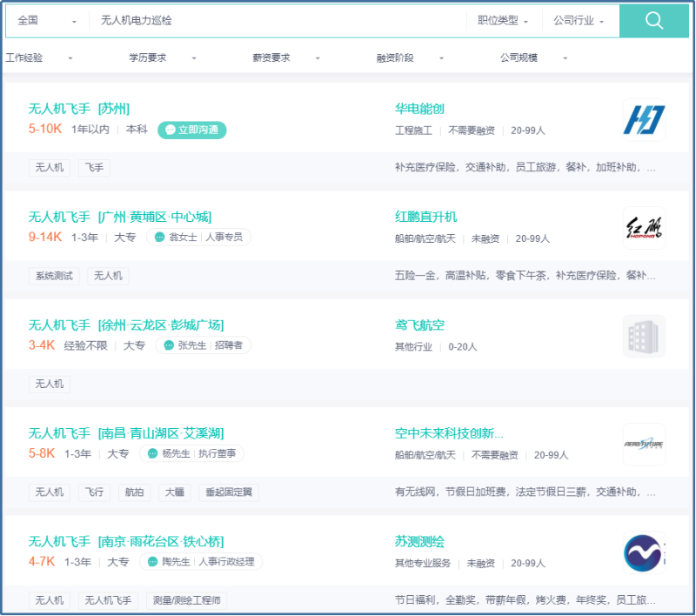The width and height of the screenshot is (696, 616).
Task: Click the 航拍 tag
Action: coord(135,492)
